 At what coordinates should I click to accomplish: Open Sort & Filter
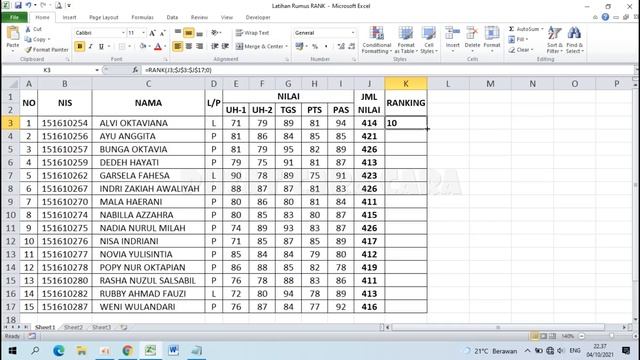(x=555, y=40)
